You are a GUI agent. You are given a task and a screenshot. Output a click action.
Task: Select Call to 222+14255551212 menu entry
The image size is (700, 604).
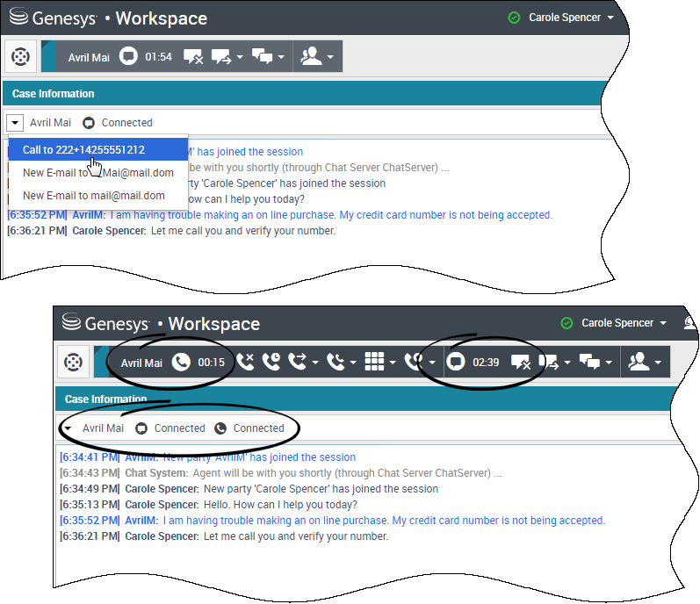tap(98, 150)
